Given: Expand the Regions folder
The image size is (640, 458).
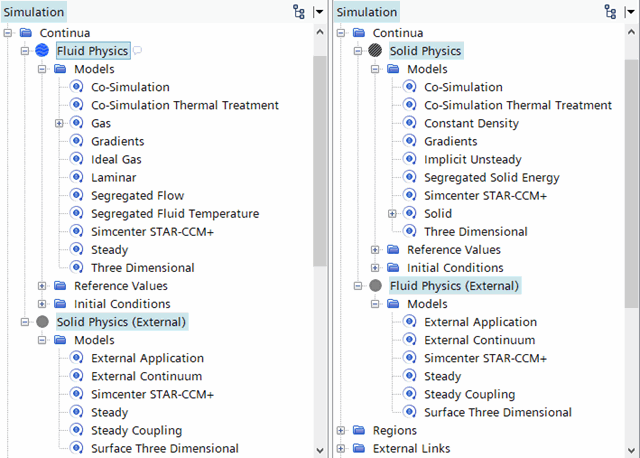Looking at the screenshot, I should coord(342,431).
